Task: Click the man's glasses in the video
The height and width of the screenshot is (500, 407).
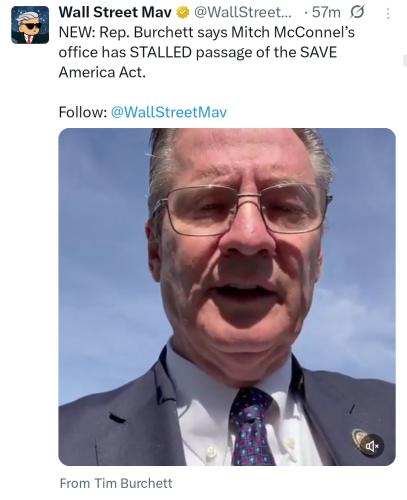Action: point(242,210)
